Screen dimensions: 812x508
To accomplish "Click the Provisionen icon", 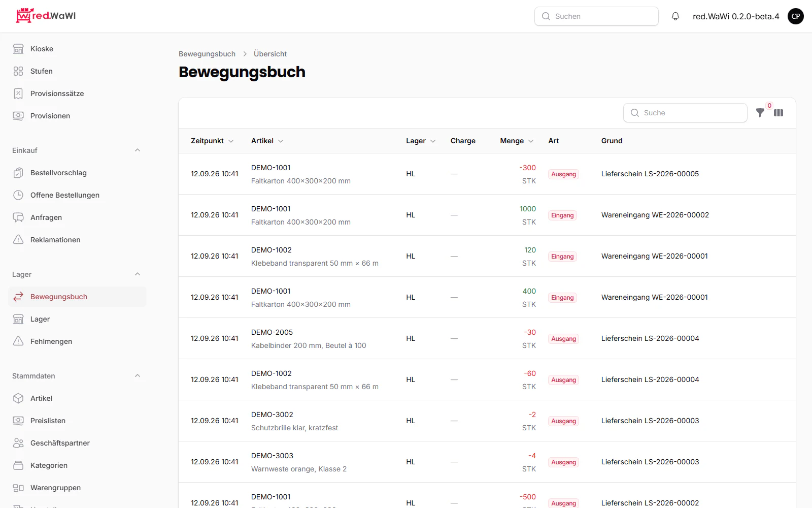I will 18,116.
